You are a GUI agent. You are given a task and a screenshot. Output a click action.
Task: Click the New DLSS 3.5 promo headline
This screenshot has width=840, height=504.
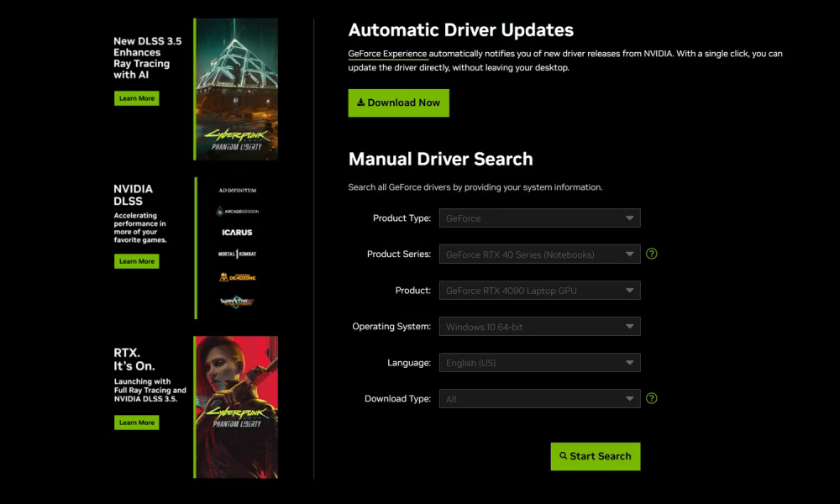tap(147, 58)
